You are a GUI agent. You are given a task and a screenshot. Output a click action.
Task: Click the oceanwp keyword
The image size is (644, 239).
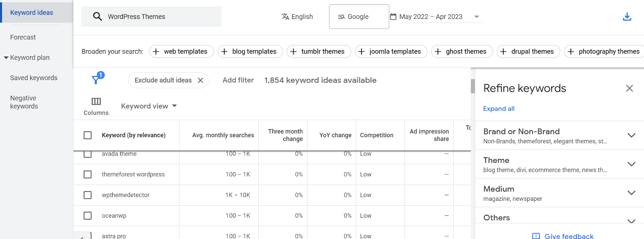point(114,216)
